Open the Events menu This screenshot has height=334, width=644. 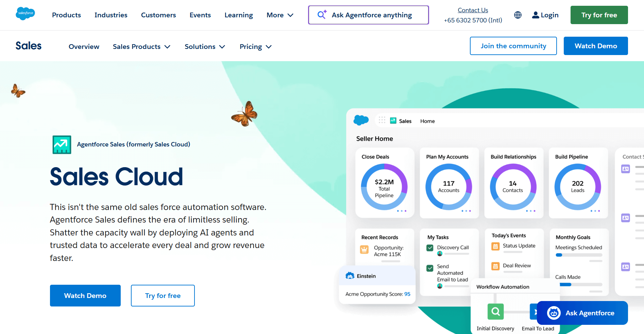point(200,15)
